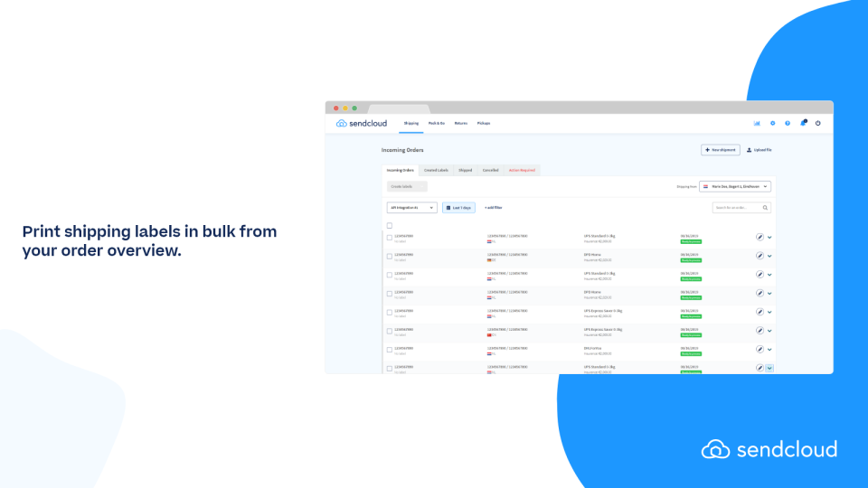Click the red flag in UPS Express Saver row
This screenshot has height=488, width=868.
click(489, 334)
